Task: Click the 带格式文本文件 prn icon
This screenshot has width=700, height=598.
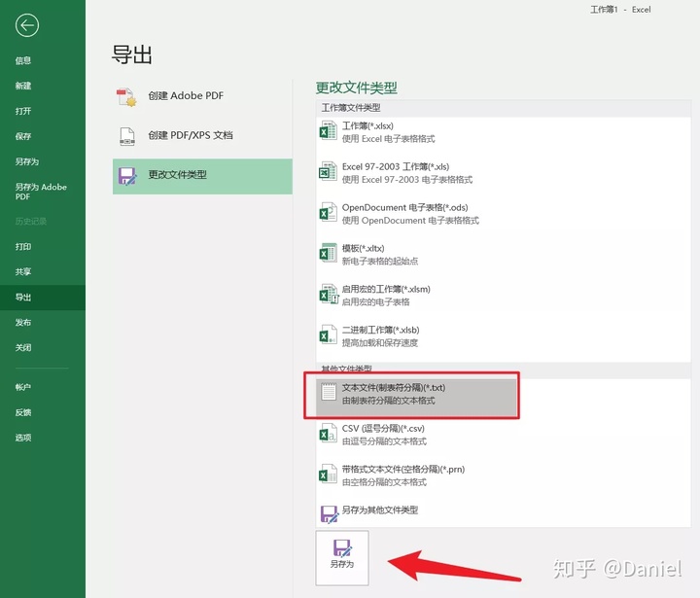Action: coord(329,475)
